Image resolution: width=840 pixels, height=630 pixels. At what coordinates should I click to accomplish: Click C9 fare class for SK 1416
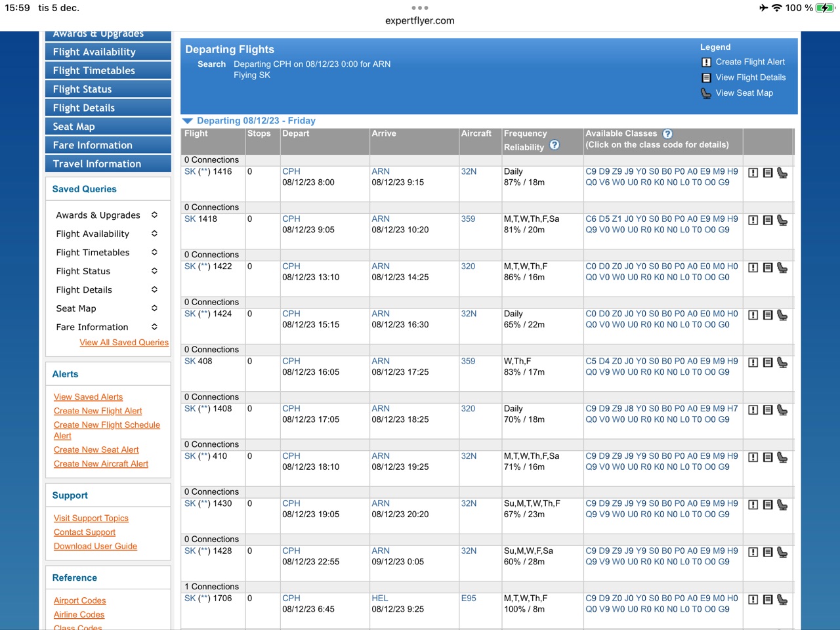(591, 172)
